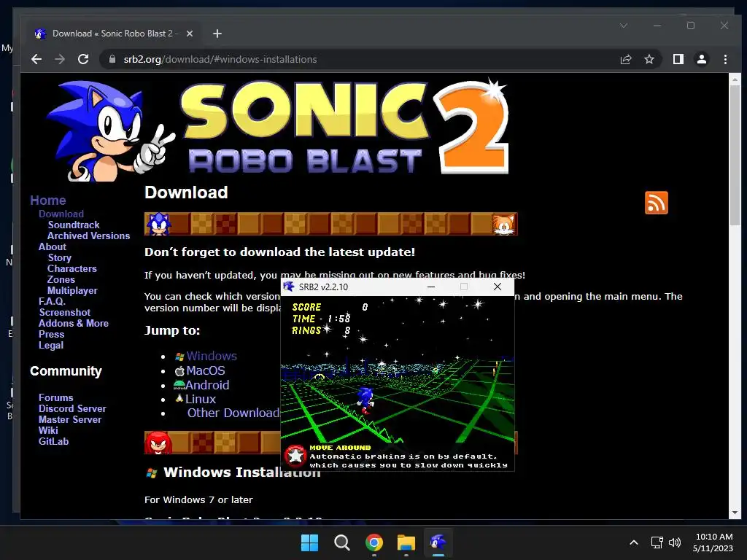This screenshot has width=747, height=560.
Task: Open the taskbar clock and date
Action: pyautogui.click(x=713, y=542)
